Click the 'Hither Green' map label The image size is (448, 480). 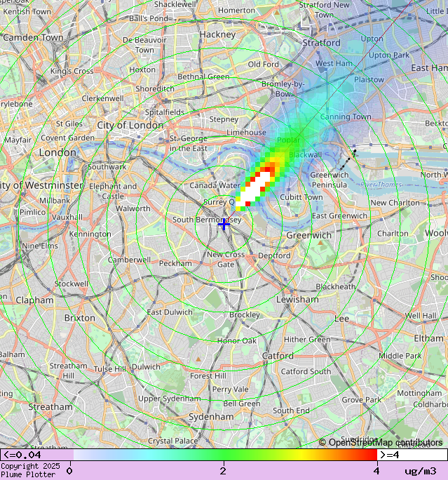point(307,340)
